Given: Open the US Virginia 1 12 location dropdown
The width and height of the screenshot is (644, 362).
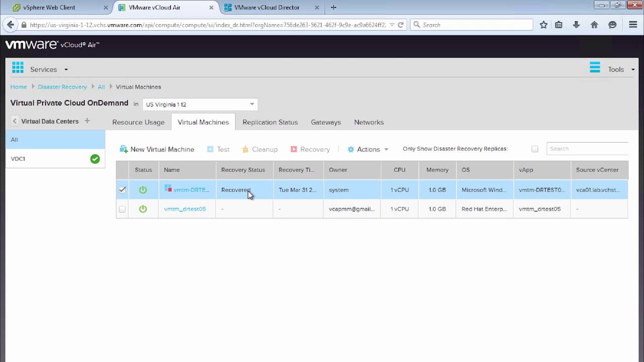Looking at the screenshot, I should click(x=200, y=105).
